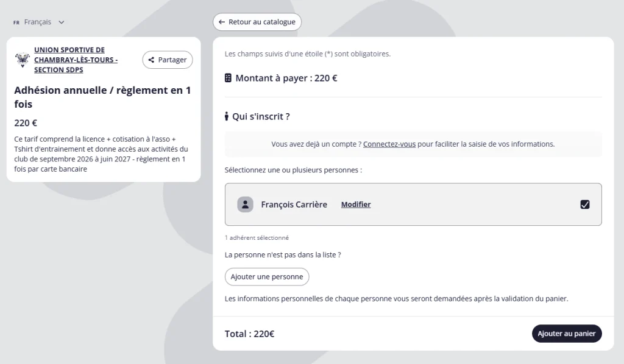Click Ajouter une personne button

click(267, 276)
